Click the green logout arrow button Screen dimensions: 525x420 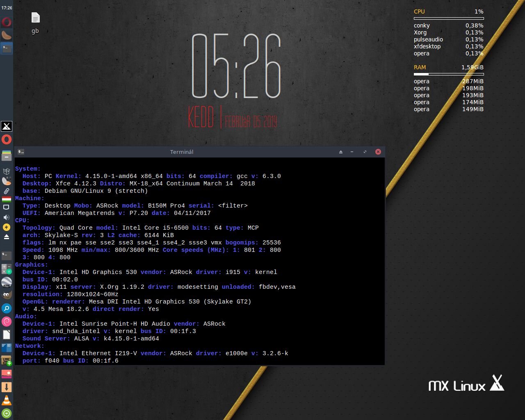coord(7,413)
